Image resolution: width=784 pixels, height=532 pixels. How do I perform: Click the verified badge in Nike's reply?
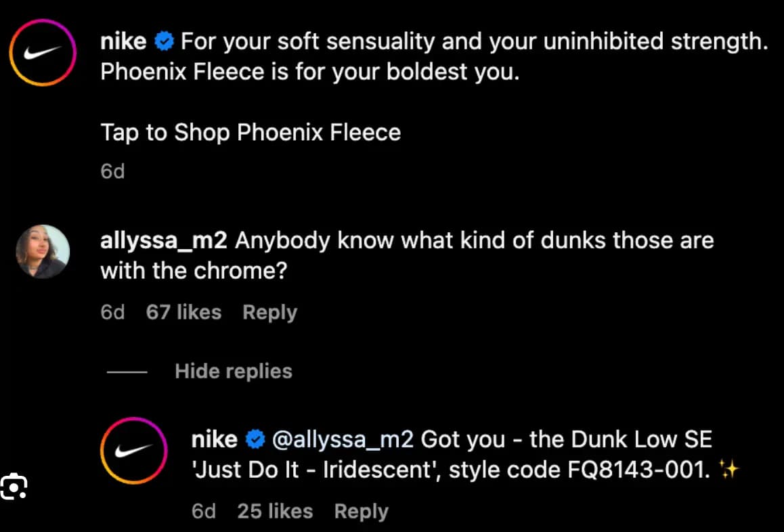pyautogui.click(x=255, y=440)
